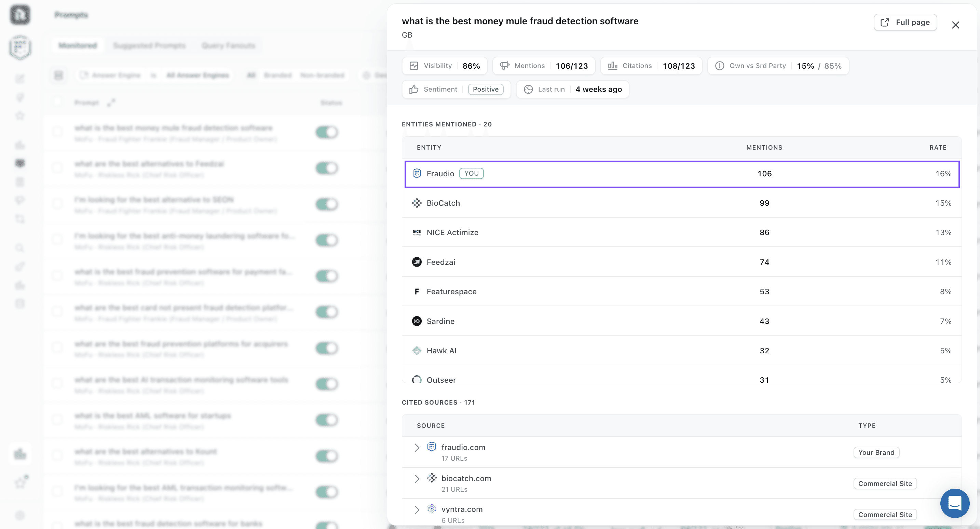Toggle status for alternatives to Kount prompt
Viewport: 980px width, 529px height.
[327, 456]
